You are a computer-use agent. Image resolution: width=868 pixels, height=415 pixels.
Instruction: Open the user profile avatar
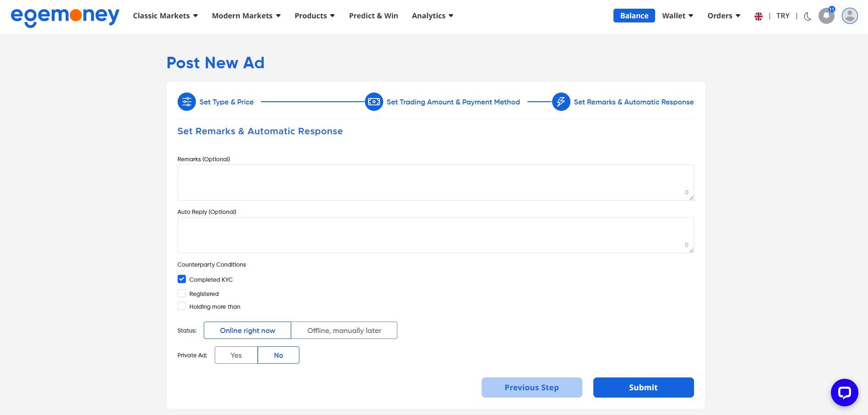(850, 16)
